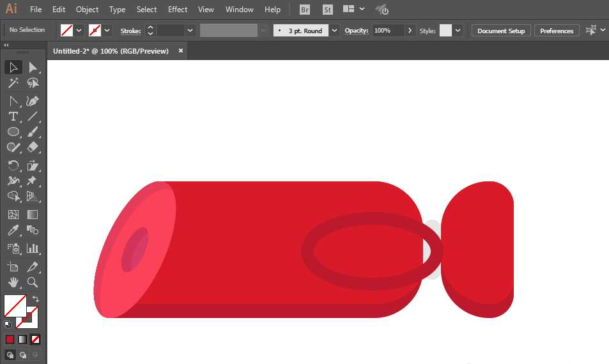
Task: Click the Preferences button
Action: pos(557,31)
